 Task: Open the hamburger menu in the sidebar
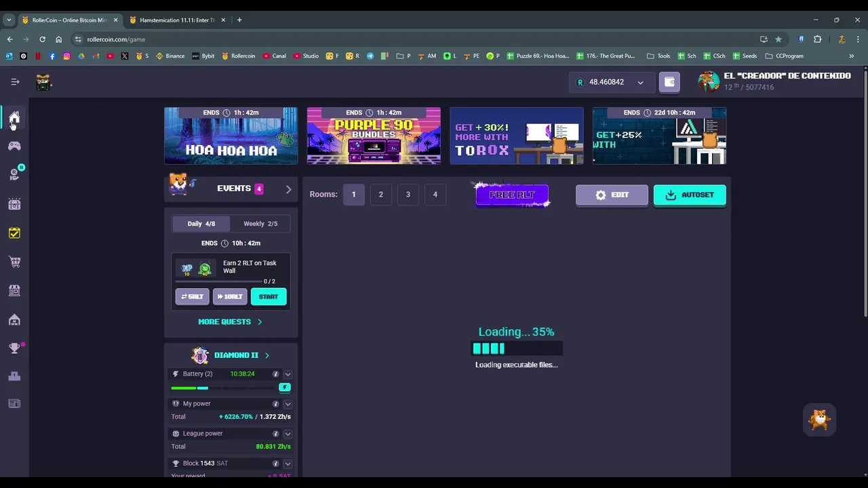pos(15,82)
